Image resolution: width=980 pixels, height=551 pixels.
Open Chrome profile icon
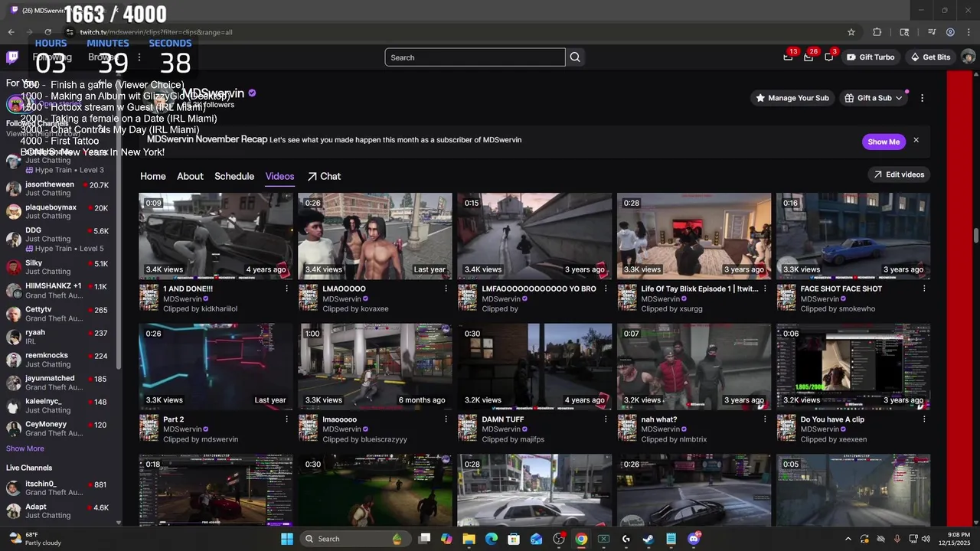tap(950, 32)
